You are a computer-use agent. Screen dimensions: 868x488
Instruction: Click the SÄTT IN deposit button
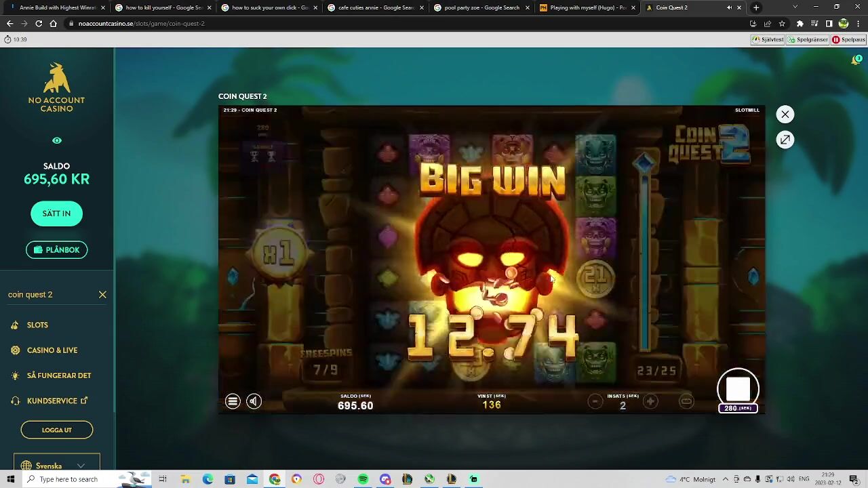pyautogui.click(x=56, y=213)
